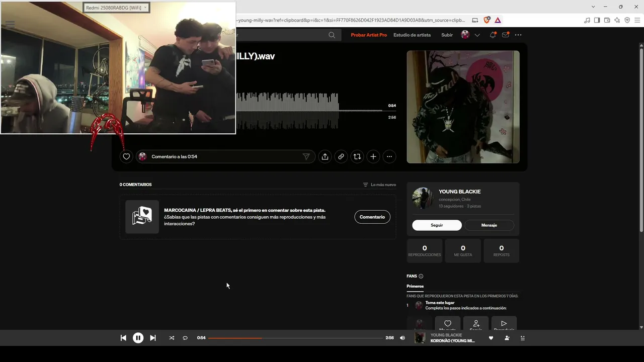
Task: Open the large track artwork image
Action: (x=463, y=107)
